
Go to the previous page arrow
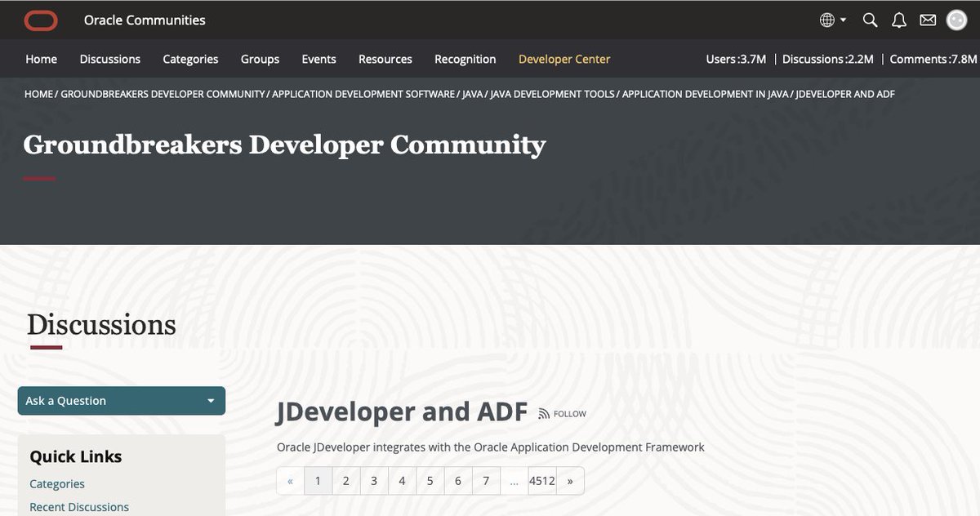click(x=290, y=481)
